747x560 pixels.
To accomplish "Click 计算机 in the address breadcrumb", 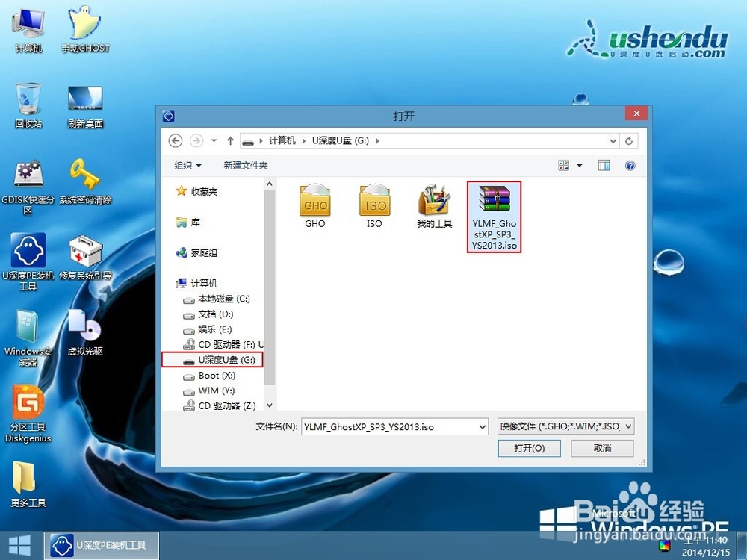I will [x=282, y=140].
